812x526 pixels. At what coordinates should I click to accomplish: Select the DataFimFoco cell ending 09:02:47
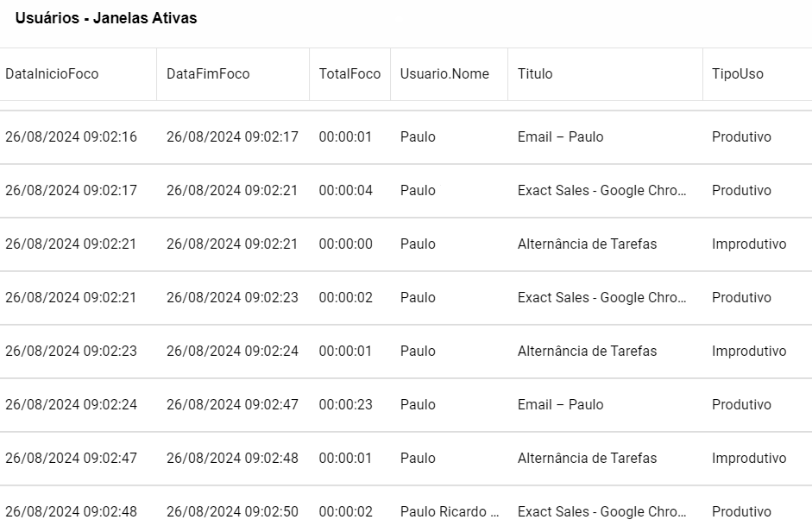pos(232,405)
